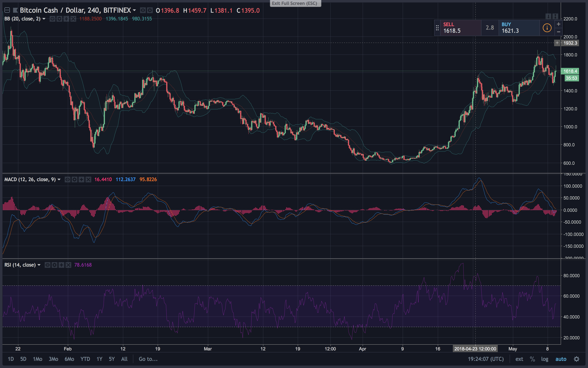Open the orange info icon in trading panel
The width and height of the screenshot is (588, 368).
(x=547, y=28)
